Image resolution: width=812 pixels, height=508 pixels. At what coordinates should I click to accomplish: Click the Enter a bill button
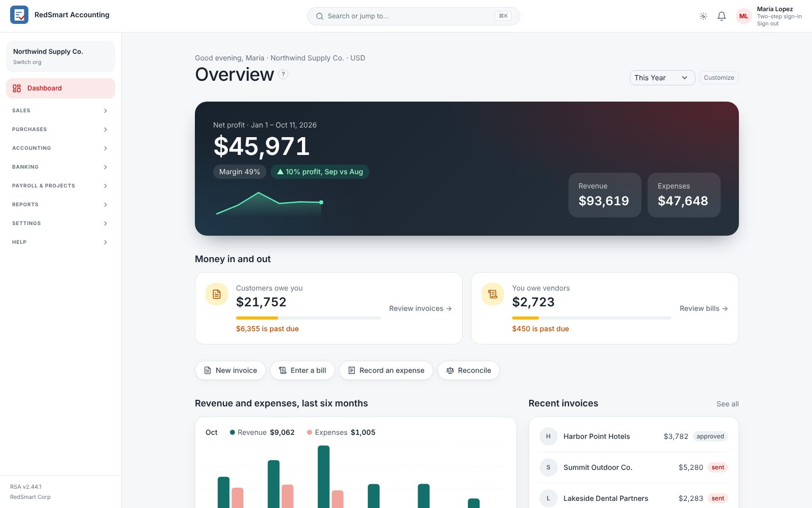302,370
